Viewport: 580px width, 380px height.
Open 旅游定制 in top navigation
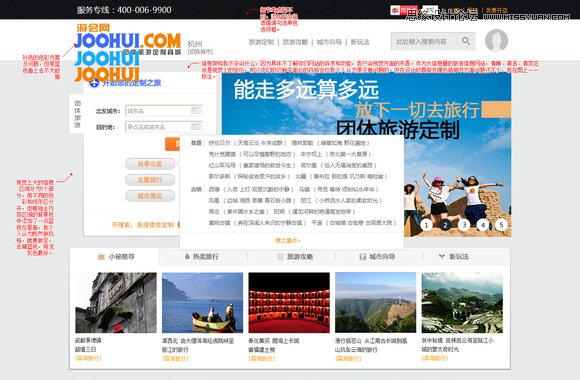261,42
